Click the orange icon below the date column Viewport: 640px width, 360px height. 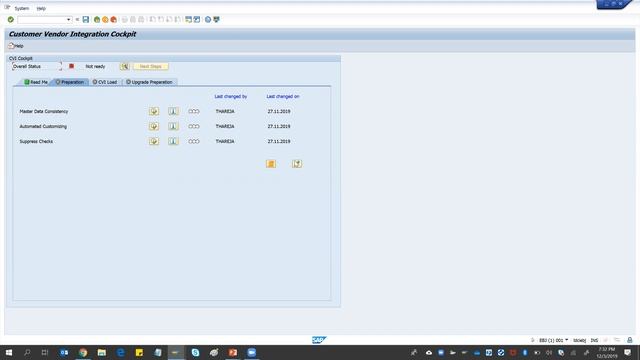tap(271, 164)
